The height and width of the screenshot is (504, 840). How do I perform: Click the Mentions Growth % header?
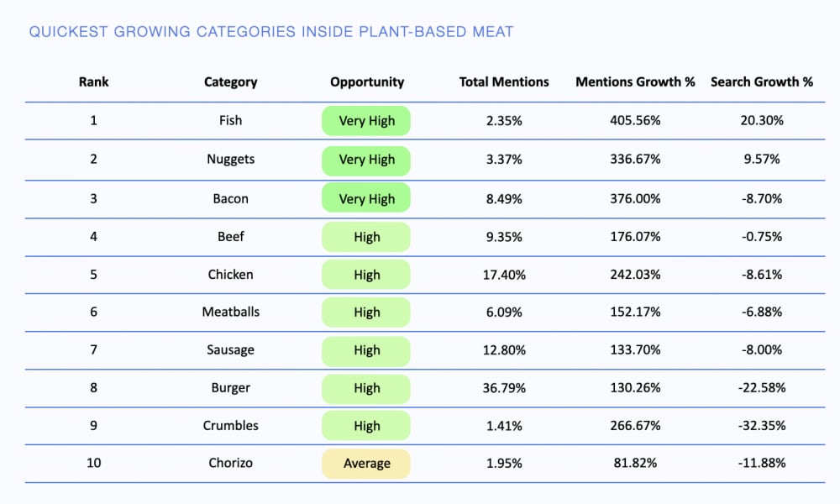[635, 82]
